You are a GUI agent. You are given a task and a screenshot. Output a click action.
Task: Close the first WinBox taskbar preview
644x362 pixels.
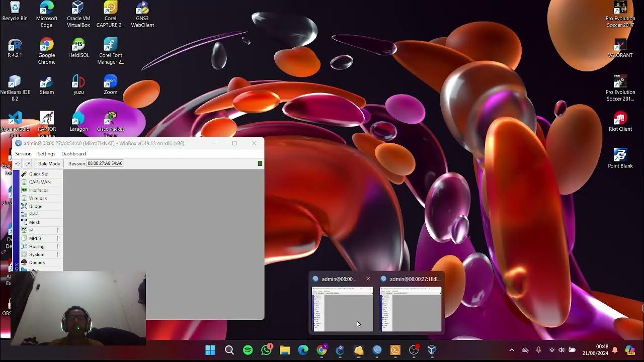(x=368, y=279)
